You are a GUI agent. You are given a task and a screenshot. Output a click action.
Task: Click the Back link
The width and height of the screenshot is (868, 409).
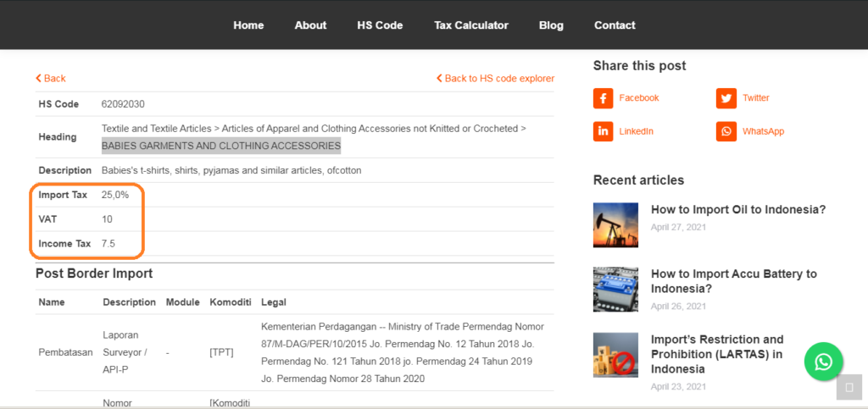tap(50, 79)
